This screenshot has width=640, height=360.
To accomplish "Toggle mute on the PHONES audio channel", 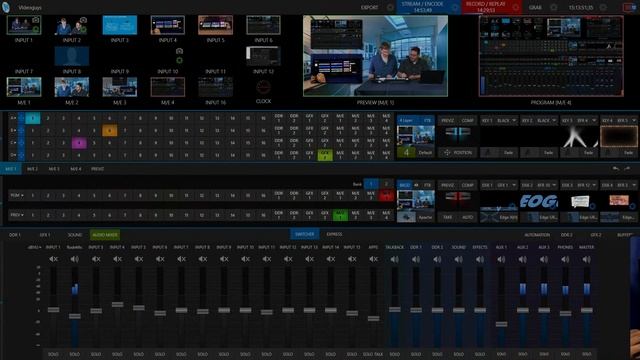I will point(565,259).
